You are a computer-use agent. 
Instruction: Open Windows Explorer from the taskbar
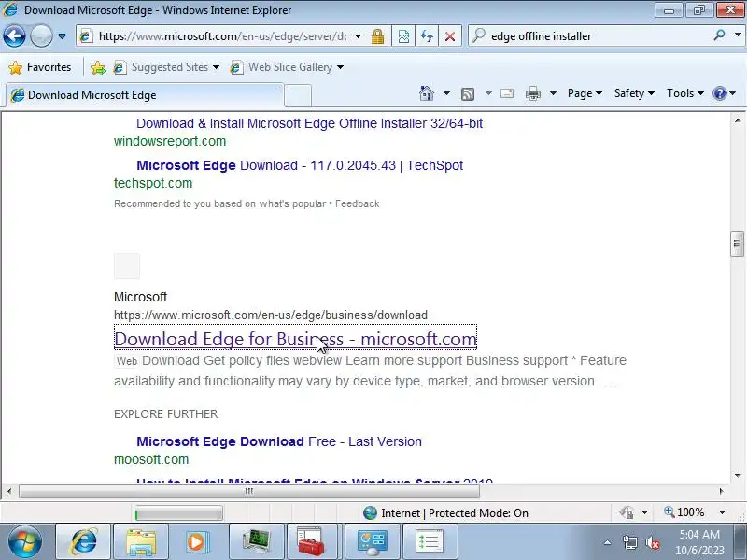(141, 542)
